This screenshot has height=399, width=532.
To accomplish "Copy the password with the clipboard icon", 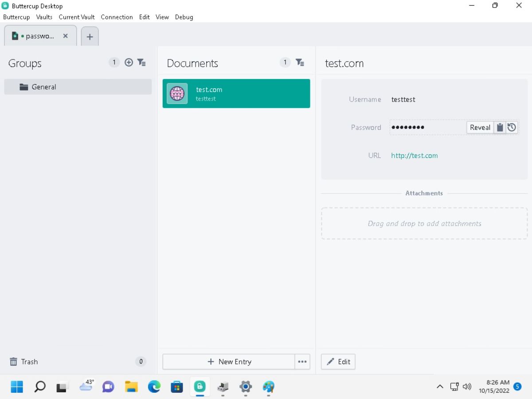I will click(x=500, y=127).
